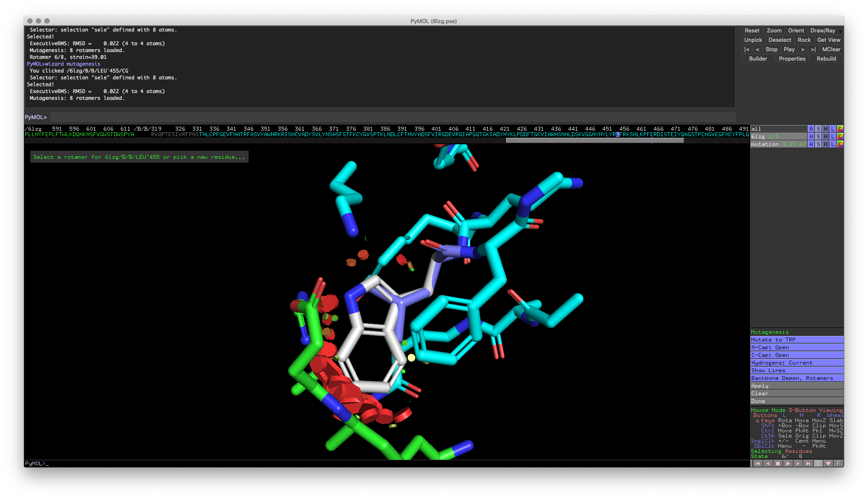Click the Deselect button

(x=780, y=40)
